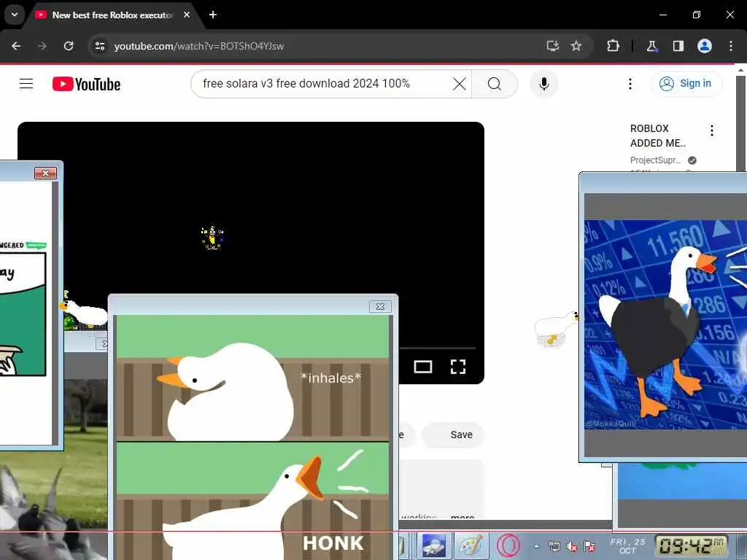Close the green comic popup window

[46, 173]
